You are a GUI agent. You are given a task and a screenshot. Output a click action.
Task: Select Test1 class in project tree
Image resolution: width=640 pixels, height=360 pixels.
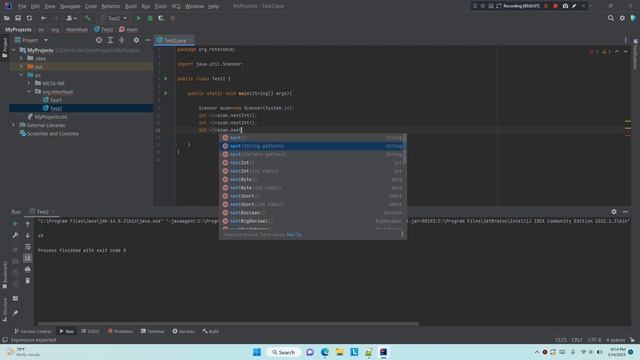[56, 100]
